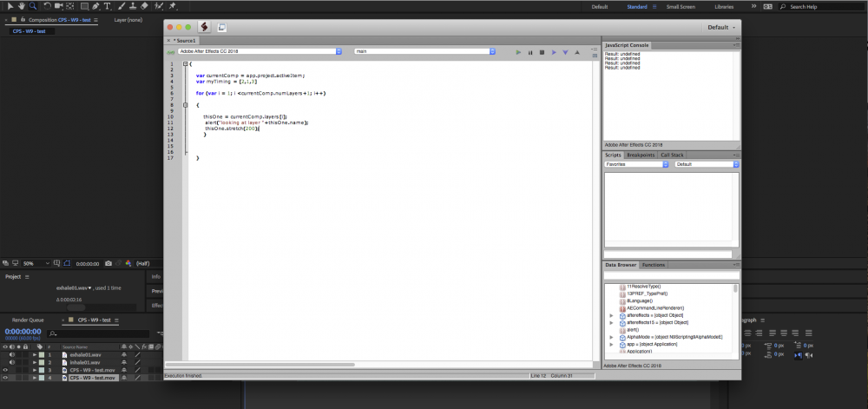Select the Data Browser tab
Screen dimensions: 868x409
621,265
